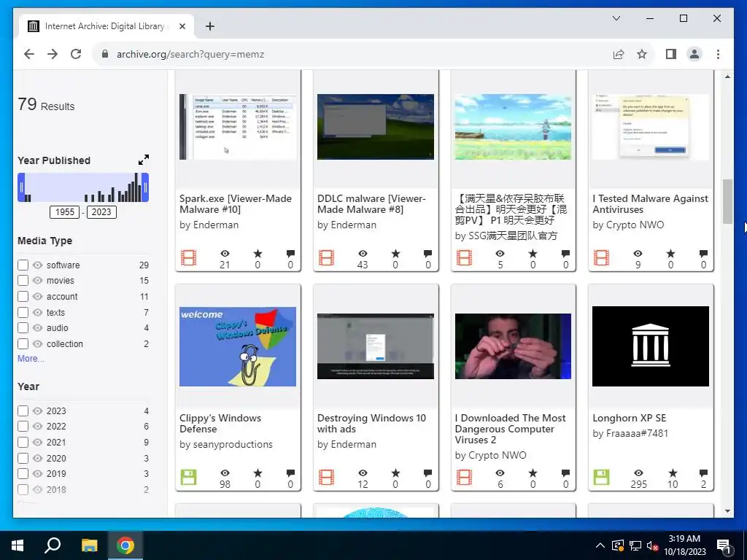Reload the archive.org page

point(76,54)
